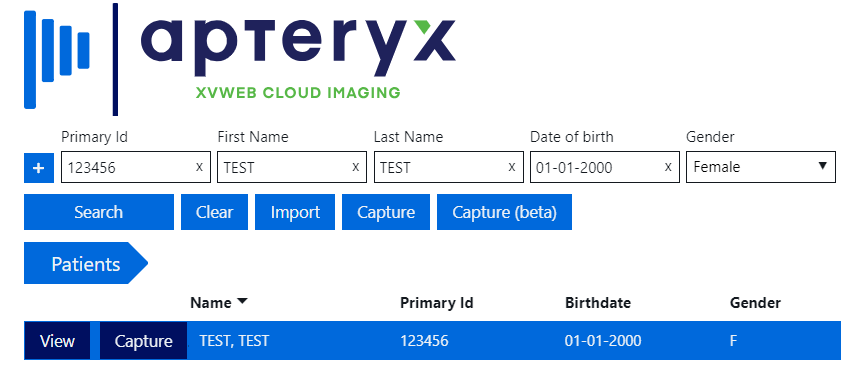Sort by the Birthdate column header
This screenshot has width=841, height=378.
[x=597, y=303]
